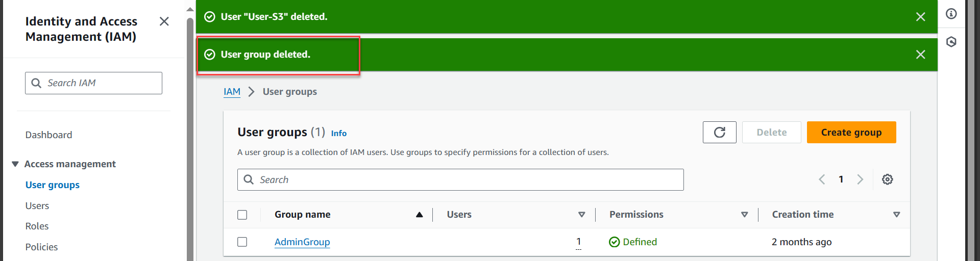Open the AdminGroup link
Screen dimensions: 980x261
302,242
